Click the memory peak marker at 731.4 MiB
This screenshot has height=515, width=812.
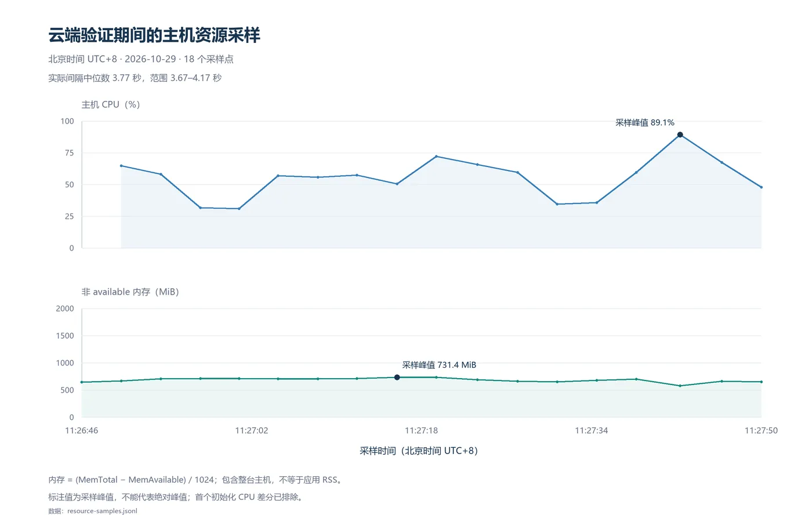(397, 378)
